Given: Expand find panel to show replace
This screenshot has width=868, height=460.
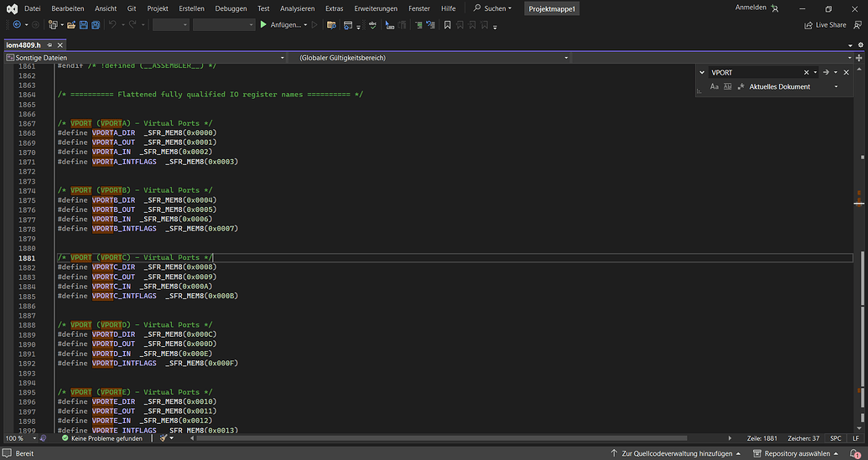Looking at the screenshot, I should click(703, 73).
